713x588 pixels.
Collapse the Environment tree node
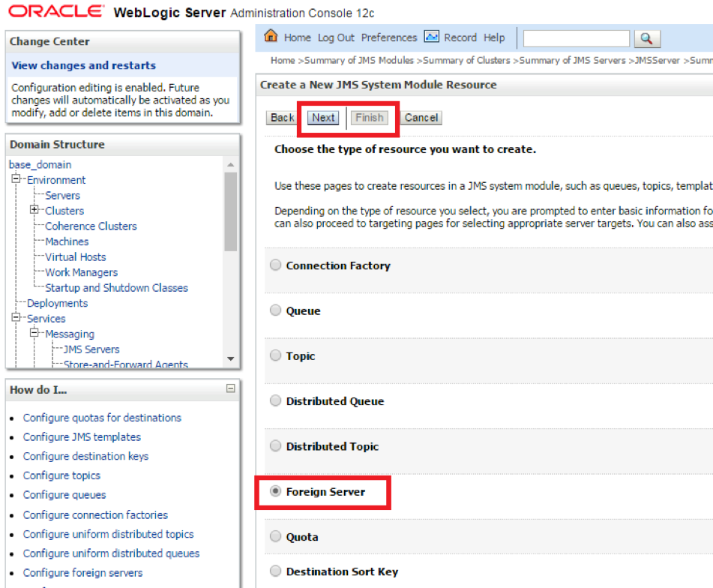[16, 180]
